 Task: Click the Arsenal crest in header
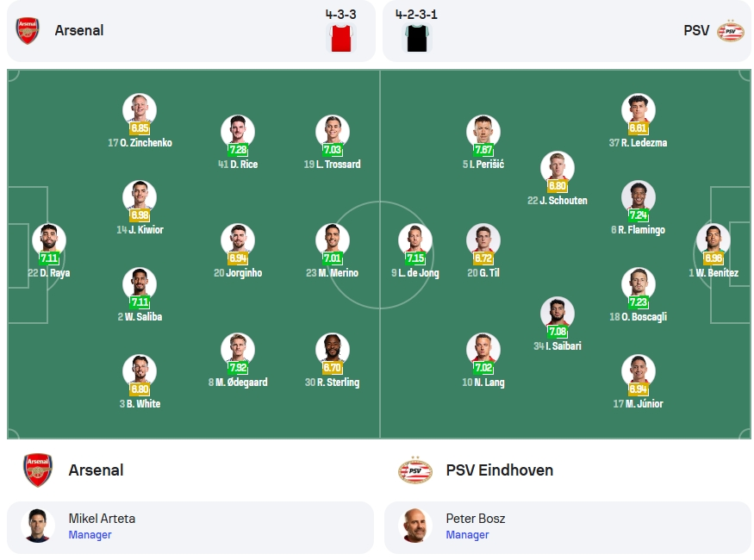28,31
